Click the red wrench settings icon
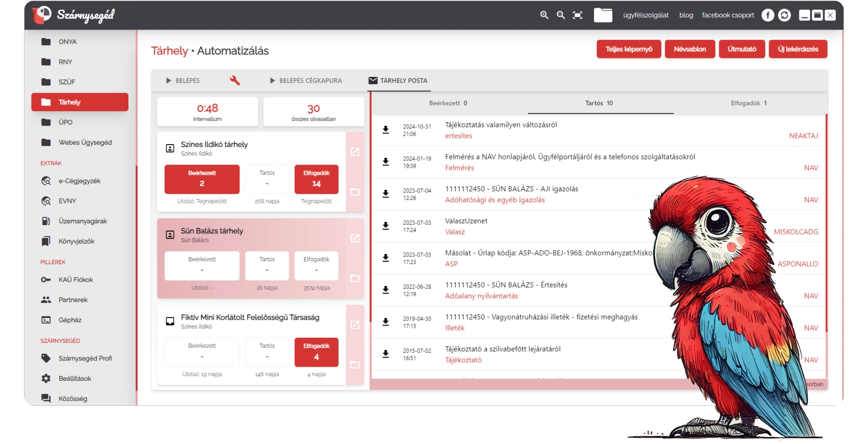868x444 pixels. [x=235, y=80]
